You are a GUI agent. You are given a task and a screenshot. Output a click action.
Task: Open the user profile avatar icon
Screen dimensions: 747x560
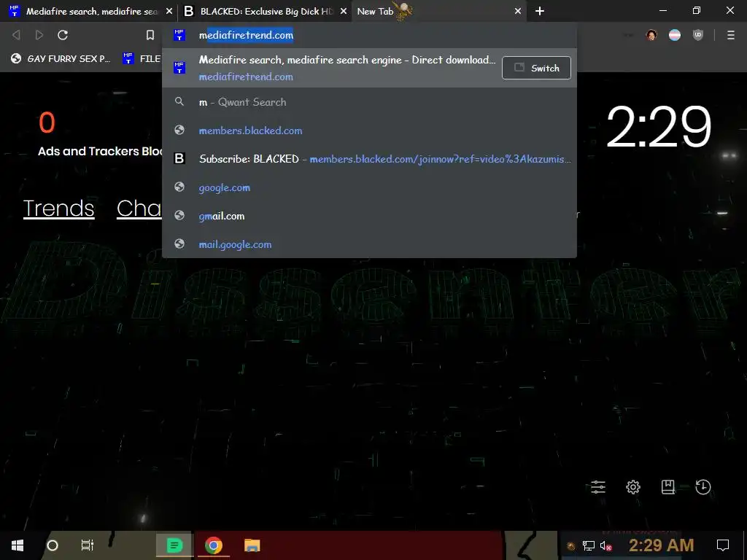651,35
